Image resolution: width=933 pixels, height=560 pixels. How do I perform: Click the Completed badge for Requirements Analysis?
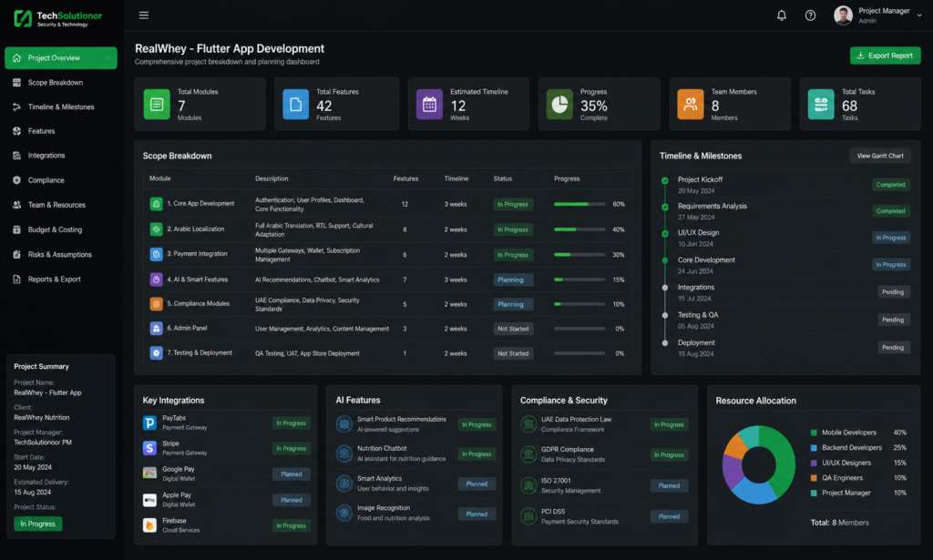coord(890,211)
